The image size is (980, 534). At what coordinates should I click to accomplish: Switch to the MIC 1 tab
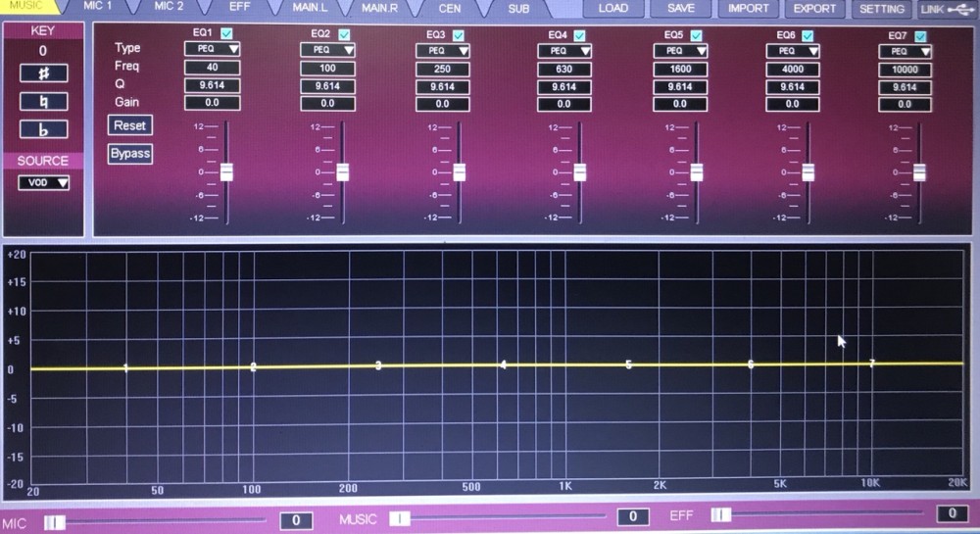tap(99, 7)
